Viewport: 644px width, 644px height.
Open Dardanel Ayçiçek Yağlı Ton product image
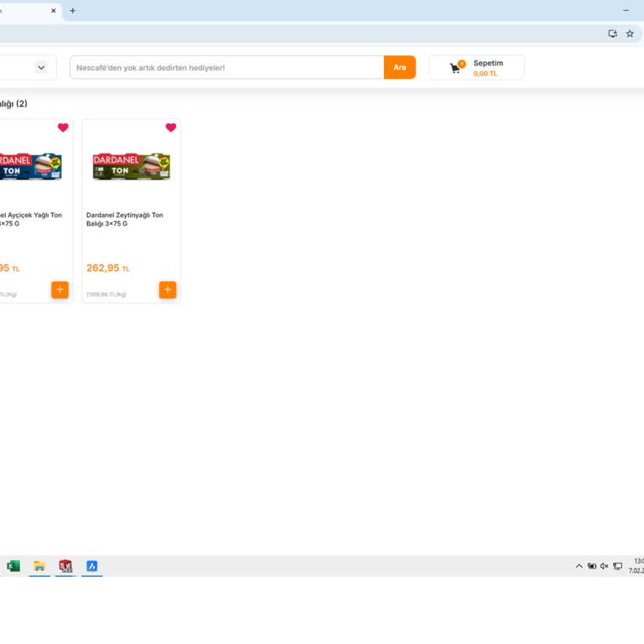click(30, 166)
